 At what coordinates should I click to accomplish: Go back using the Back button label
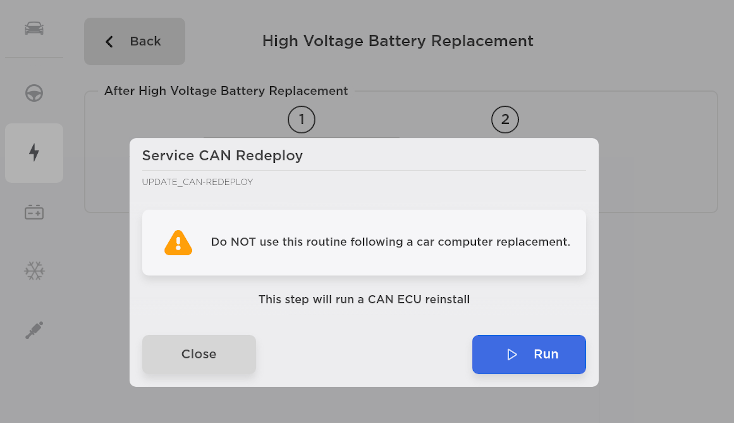[x=145, y=42]
